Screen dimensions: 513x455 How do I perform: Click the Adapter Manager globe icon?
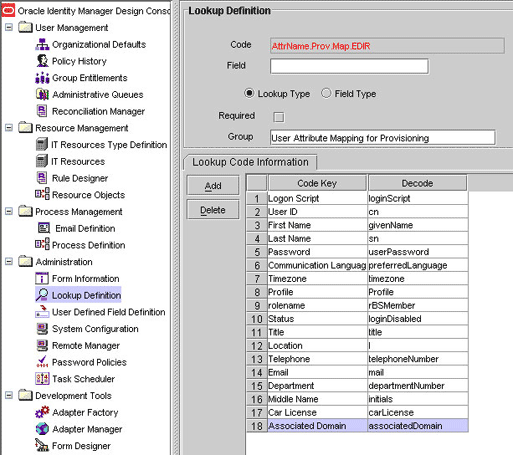pyautogui.click(x=42, y=429)
